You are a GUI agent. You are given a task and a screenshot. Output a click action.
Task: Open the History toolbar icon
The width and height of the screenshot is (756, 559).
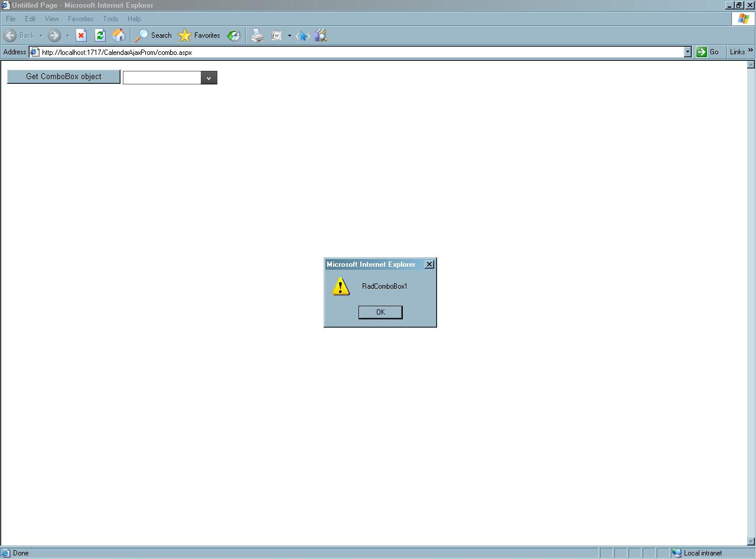[x=234, y=35]
